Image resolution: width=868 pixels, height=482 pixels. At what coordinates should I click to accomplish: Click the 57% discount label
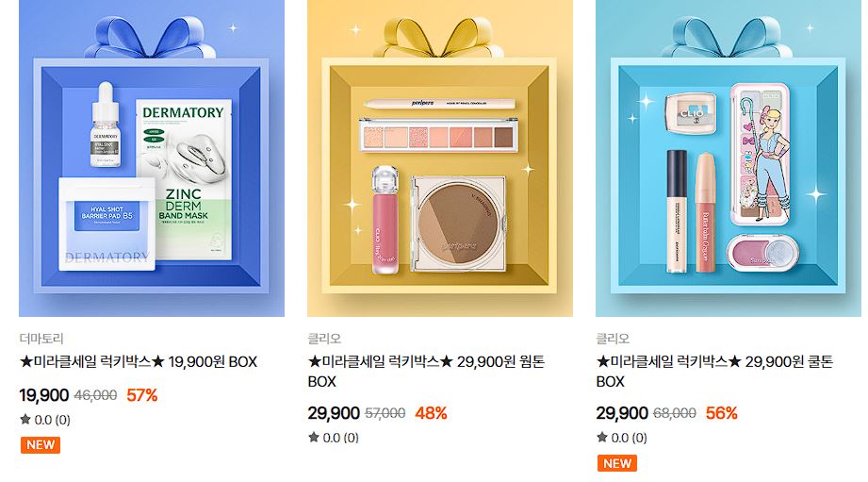[x=141, y=395]
